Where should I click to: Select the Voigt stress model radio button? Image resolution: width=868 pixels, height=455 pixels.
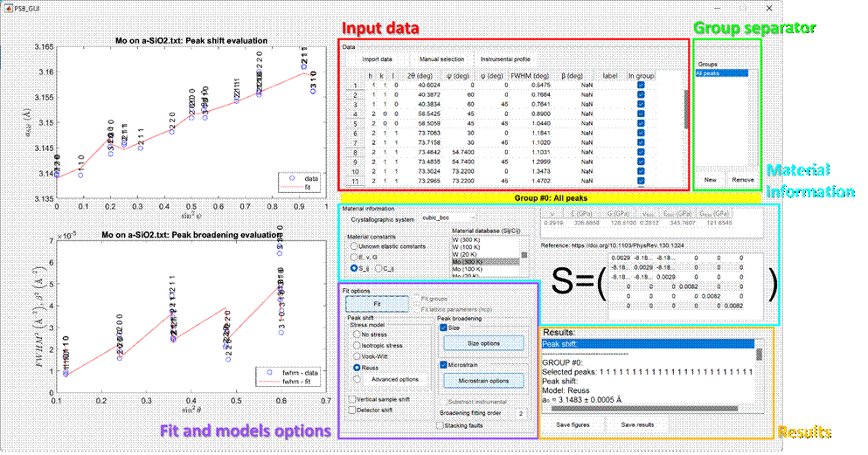coord(356,356)
